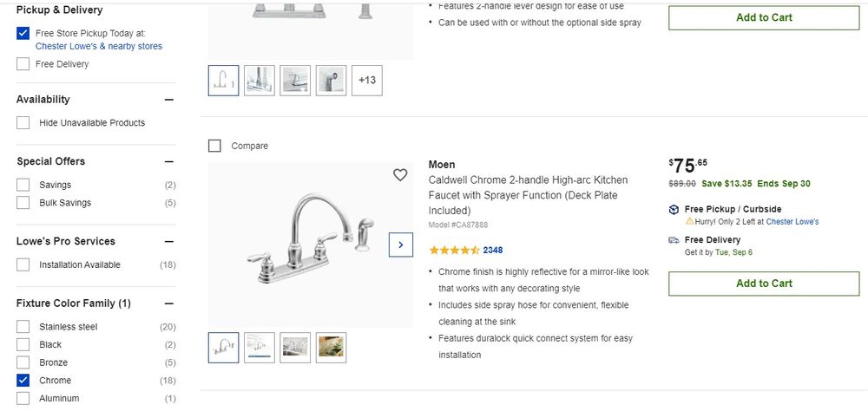
Task: Click the low stock warning icon
Action: 689,222
